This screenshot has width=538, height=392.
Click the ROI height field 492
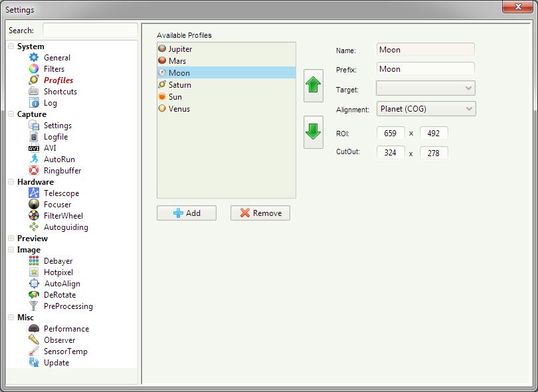click(434, 133)
